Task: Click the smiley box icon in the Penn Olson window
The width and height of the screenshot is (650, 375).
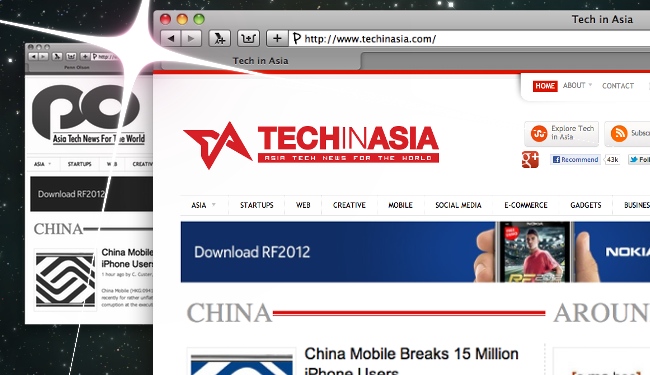Action: tap(71, 56)
